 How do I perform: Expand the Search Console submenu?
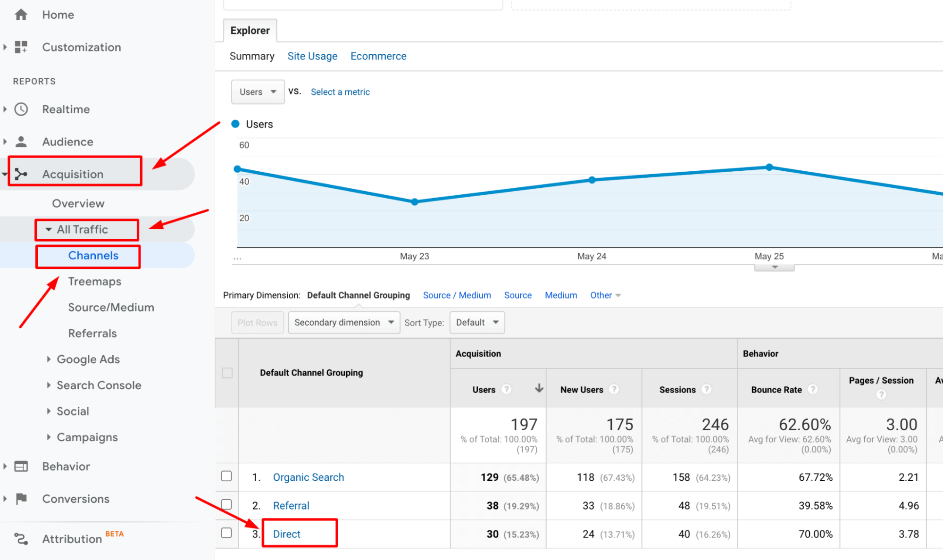tap(49, 385)
